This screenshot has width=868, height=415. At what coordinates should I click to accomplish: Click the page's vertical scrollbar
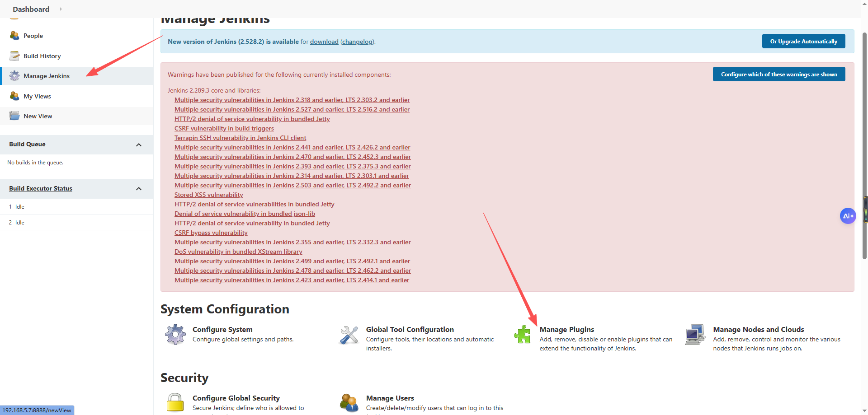864,145
